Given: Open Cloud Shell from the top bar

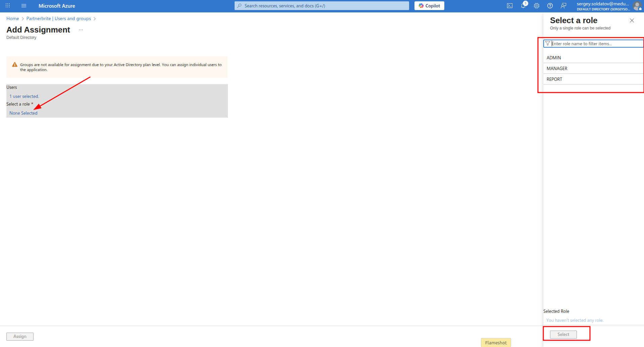Looking at the screenshot, I should tap(510, 6).
